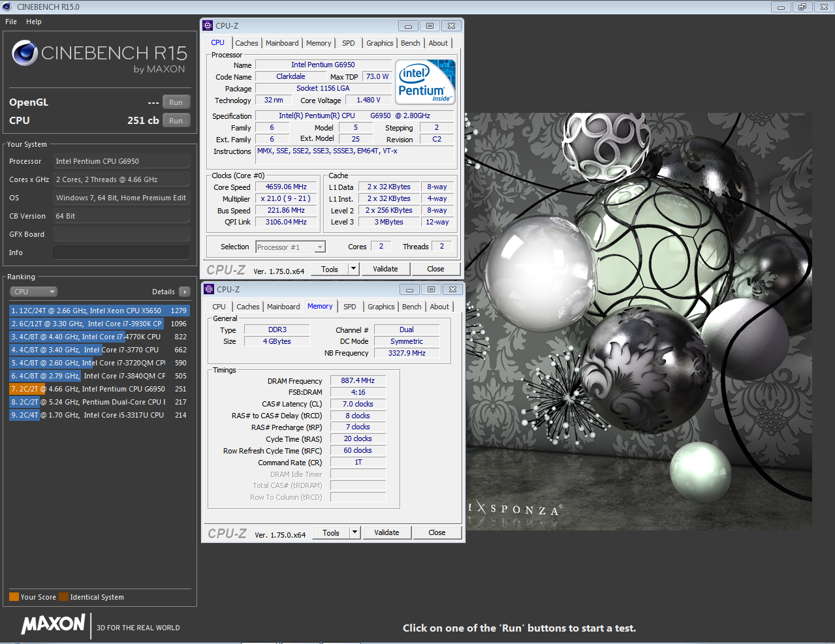
Task: Open the File menu
Action: 11,22
